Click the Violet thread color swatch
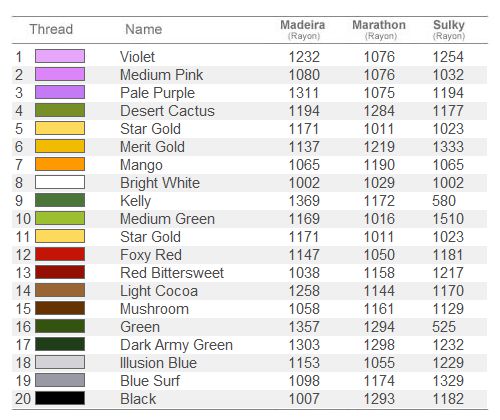500x420 pixels. [x=60, y=56]
